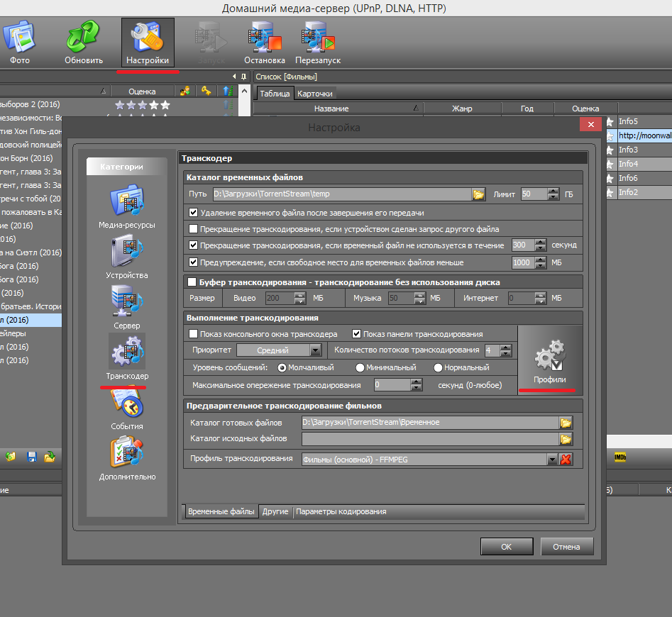This screenshot has width=672, height=617.
Task: Switch to Другие tab
Action: coord(275,512)
